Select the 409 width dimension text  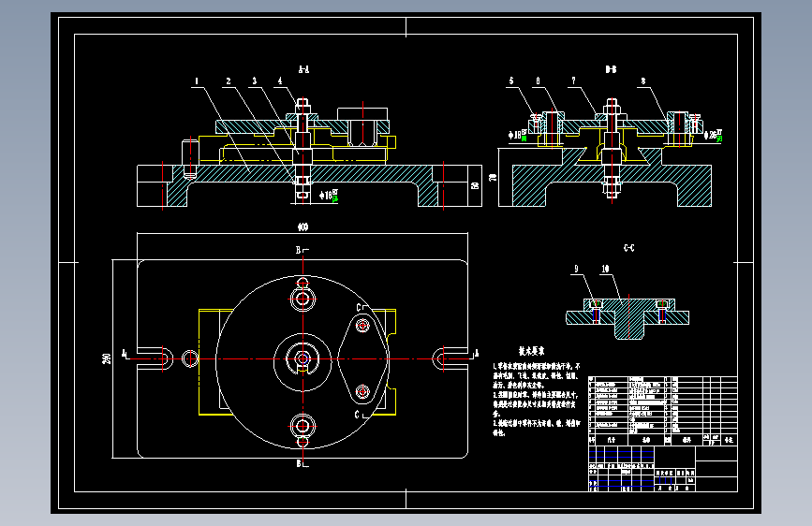(303, 226)
